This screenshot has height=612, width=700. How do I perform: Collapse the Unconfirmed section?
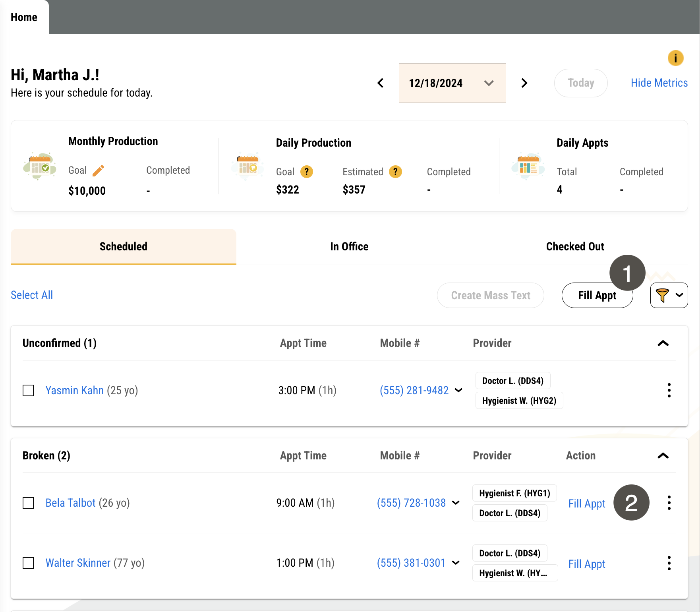663,343
